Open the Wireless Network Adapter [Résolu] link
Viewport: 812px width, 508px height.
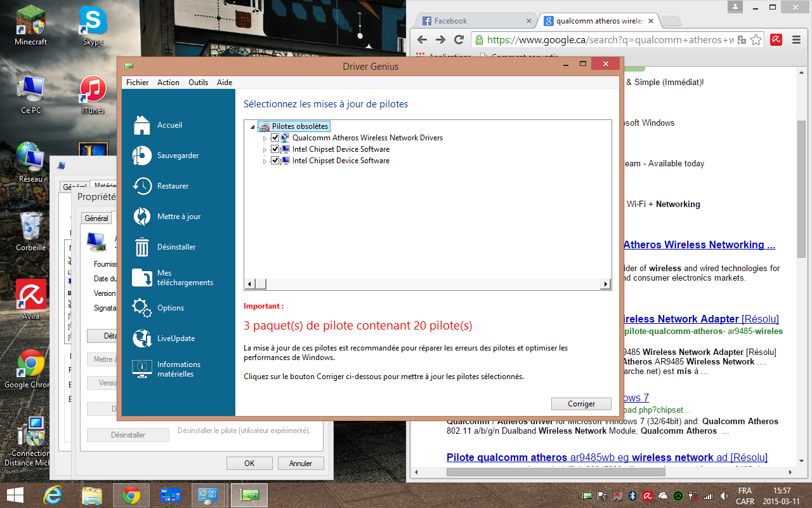702,319
